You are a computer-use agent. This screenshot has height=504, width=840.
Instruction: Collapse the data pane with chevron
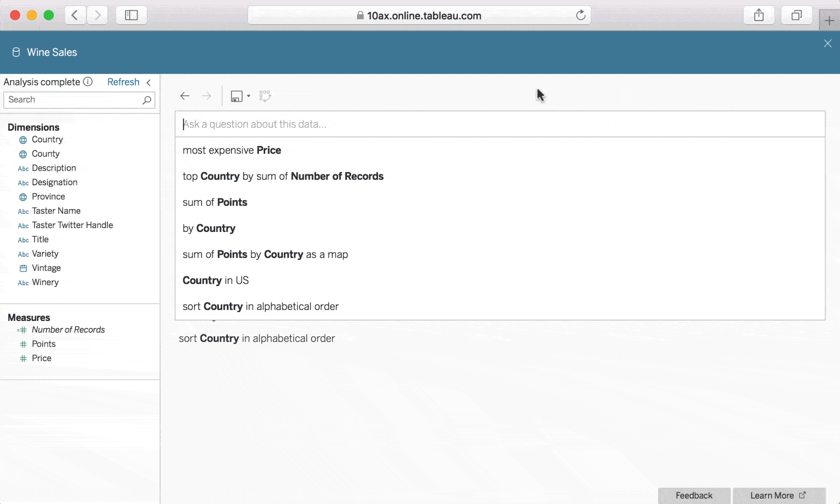tap(148, 83)
